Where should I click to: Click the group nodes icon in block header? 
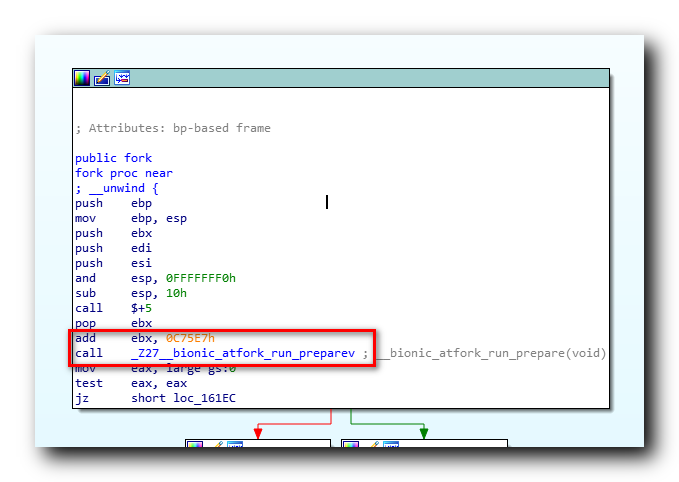[122, 78]
